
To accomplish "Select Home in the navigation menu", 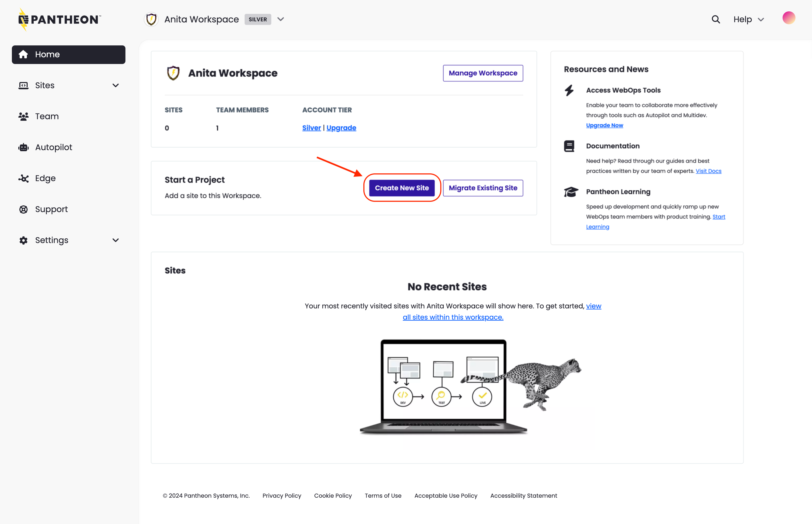I will 47,54.
